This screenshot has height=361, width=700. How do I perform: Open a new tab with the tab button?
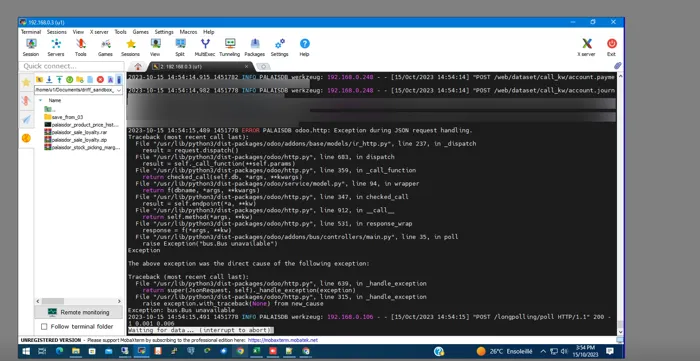point(263,66)
